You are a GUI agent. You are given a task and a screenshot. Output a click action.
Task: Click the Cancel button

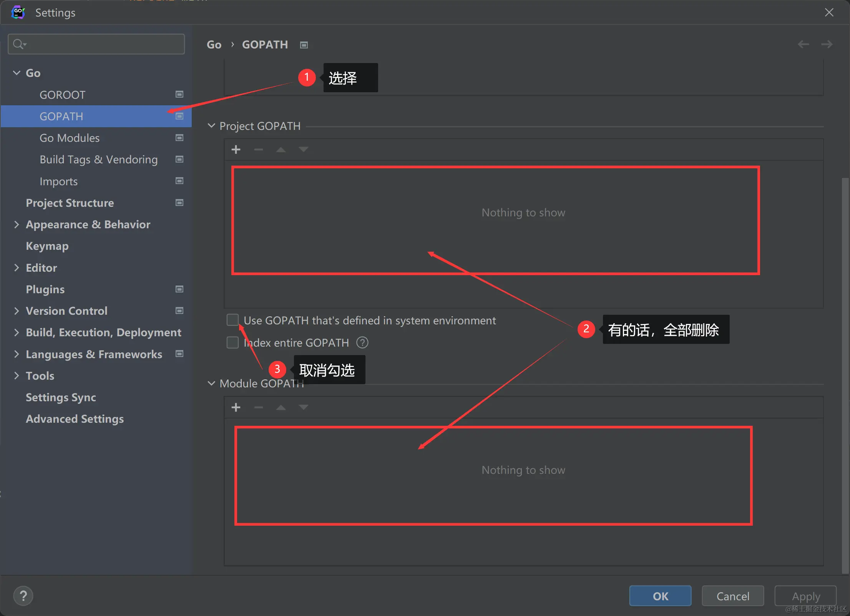732,596
